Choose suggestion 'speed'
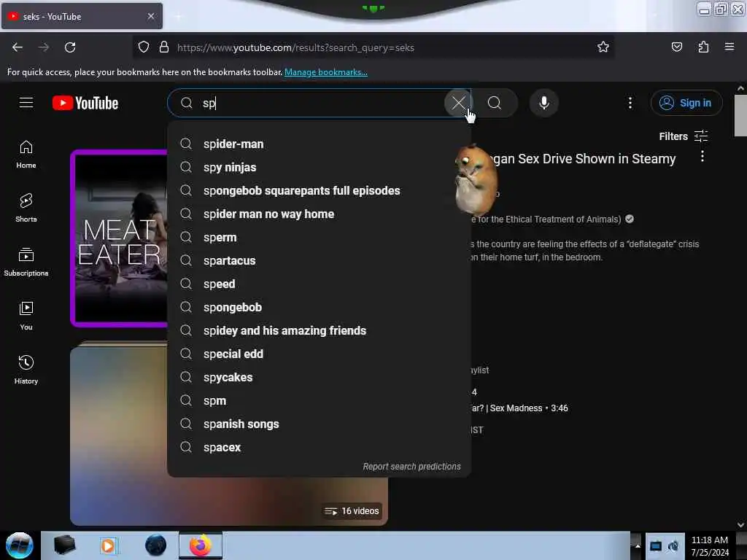747x560 pixels. [x=319, y=284]
